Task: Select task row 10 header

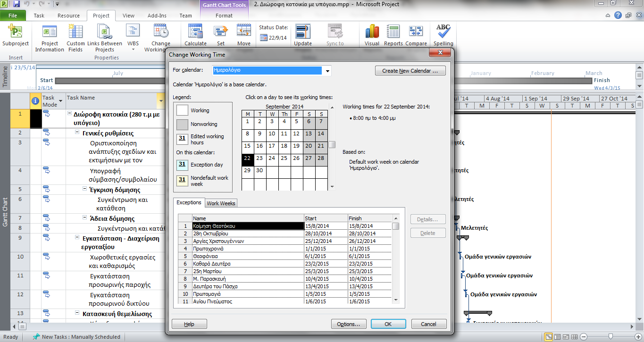Action: [20, 261]
